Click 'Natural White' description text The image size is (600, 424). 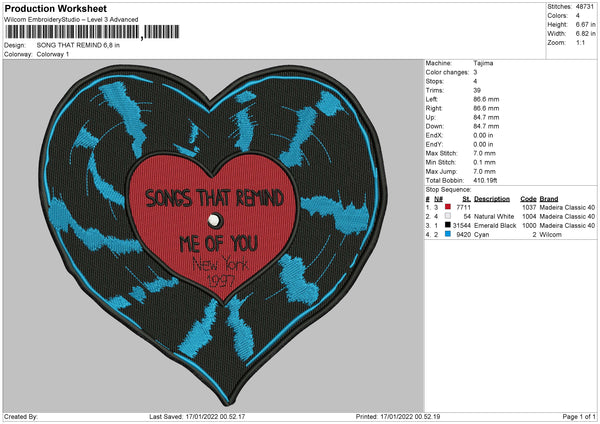tap(494, 216)
